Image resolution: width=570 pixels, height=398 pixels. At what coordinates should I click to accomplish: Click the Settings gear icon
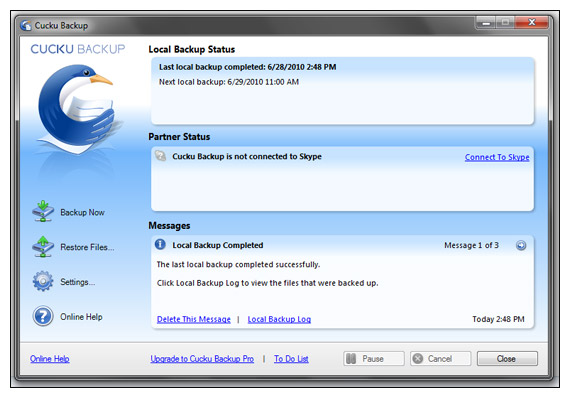point(43,281)
